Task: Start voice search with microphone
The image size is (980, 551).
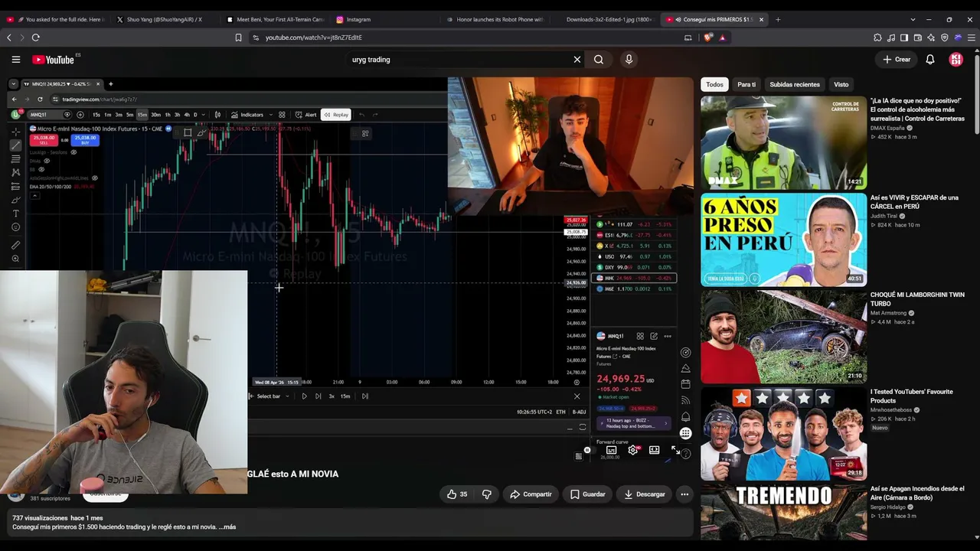Action: (x=629, y=60)
